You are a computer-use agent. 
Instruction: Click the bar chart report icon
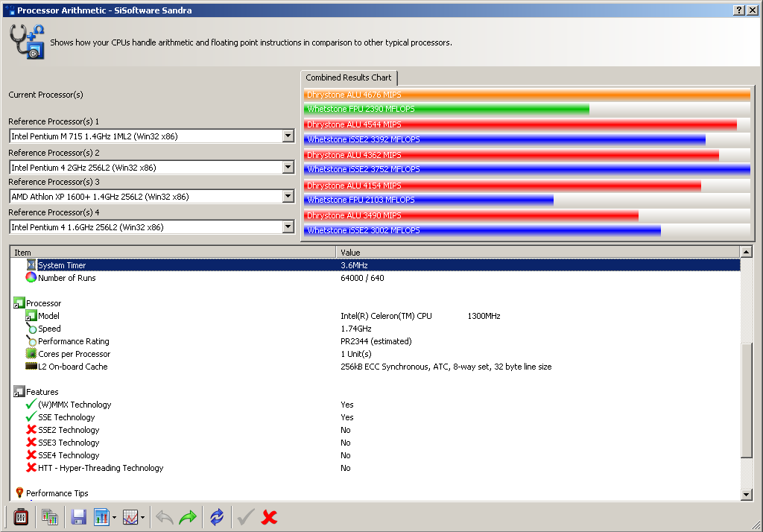(x=101, y=517)
